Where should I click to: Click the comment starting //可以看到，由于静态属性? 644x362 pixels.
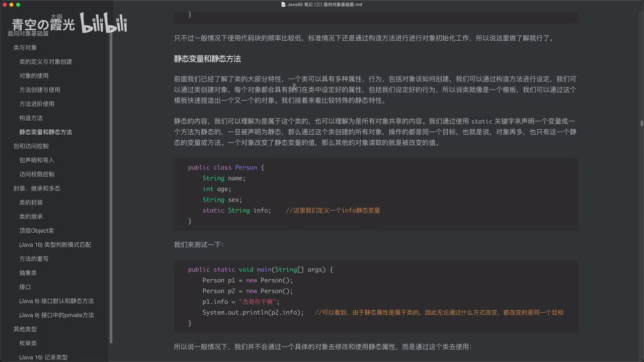pyautogui.click(x=439, y=312)
